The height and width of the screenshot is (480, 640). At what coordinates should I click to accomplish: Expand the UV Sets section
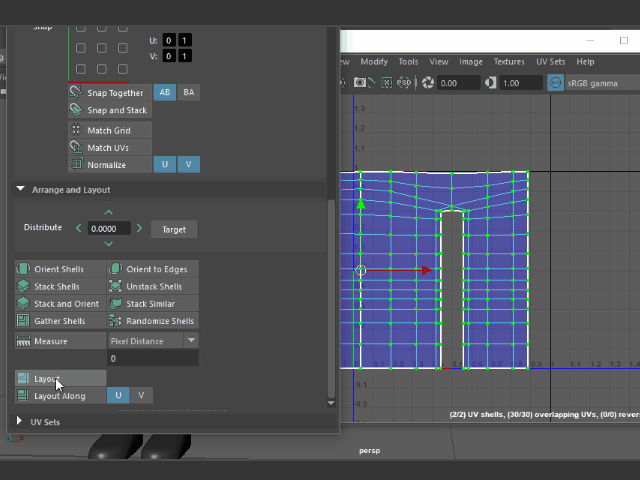coord(21,422)
